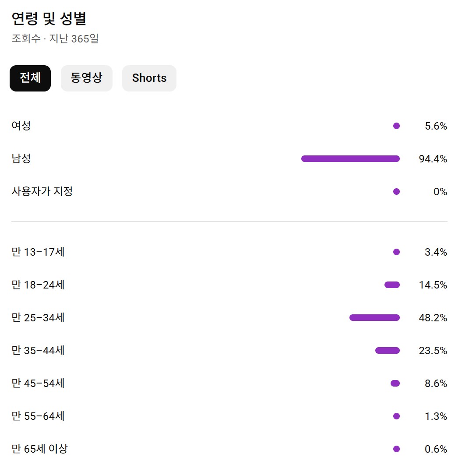Click the 94.4% value for 남성
This screenshot has height=475, width=476.
point(433,159)
